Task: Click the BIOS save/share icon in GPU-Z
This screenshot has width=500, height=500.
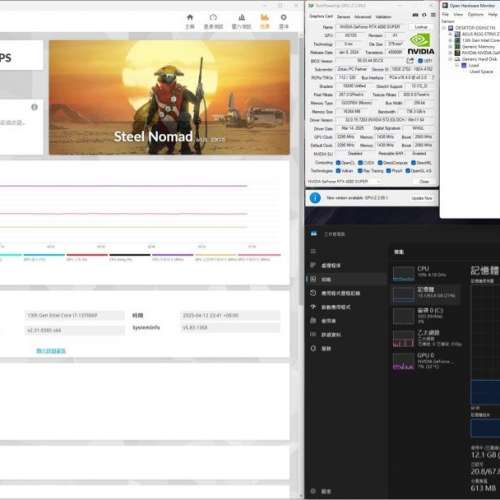Action: pos(410,60)
